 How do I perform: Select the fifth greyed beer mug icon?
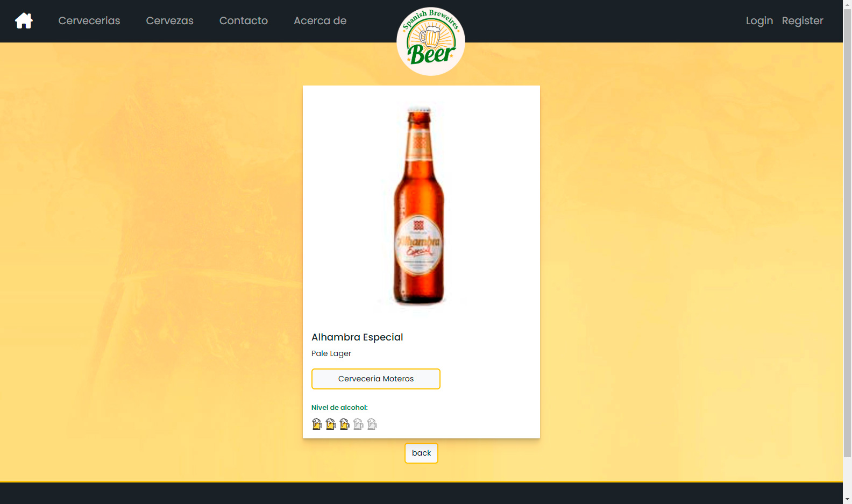pos(372,424)
